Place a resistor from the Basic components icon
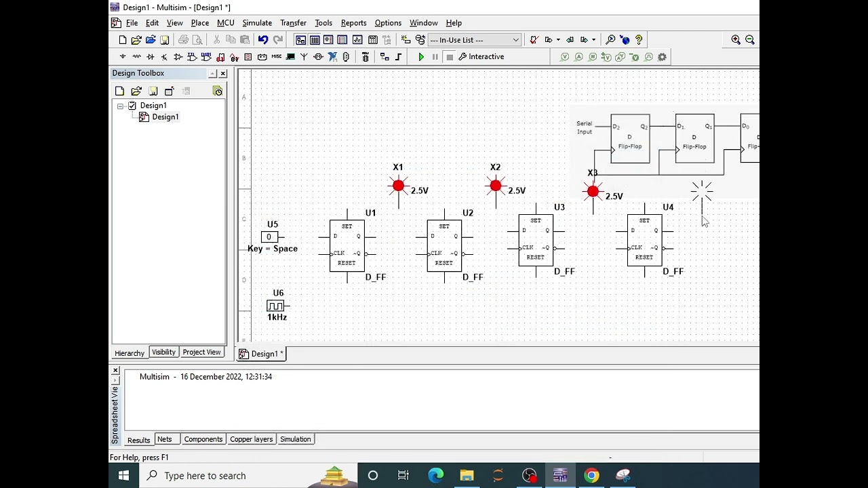The image size is (868, 488). (136, 57)
